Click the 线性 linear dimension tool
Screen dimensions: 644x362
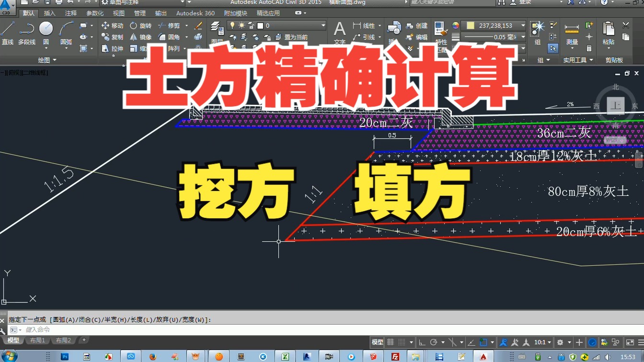[x=364, y=25]
